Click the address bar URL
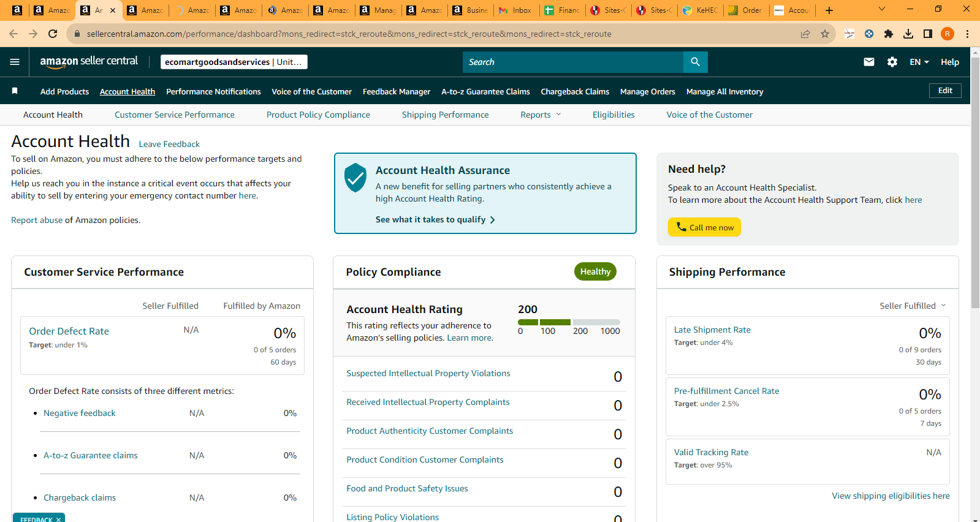Viewport: 980px width, 522px height. (349, 34)
